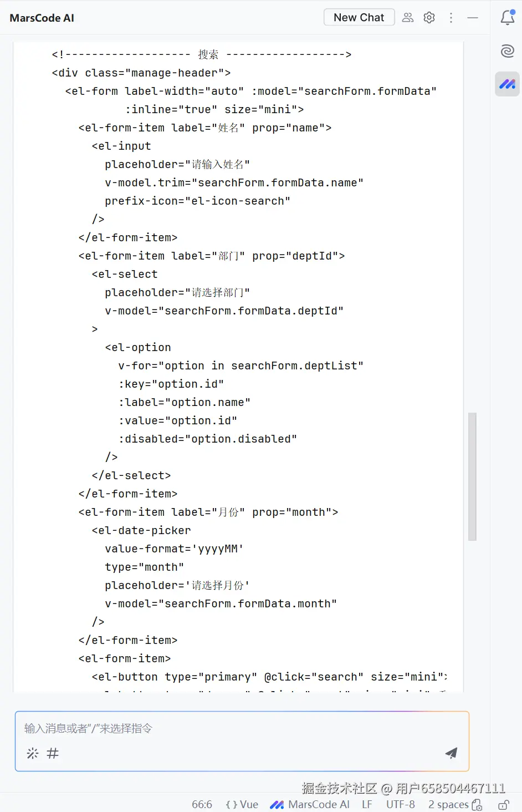Open cursor position 66:6 in status bar
This screenshot has width=522, height=812.
(202, 804)
